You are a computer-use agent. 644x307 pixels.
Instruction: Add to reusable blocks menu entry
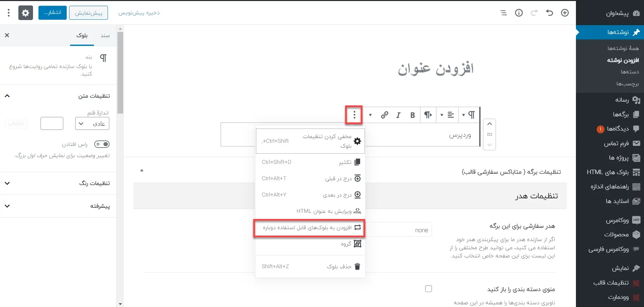coord(310,227)
